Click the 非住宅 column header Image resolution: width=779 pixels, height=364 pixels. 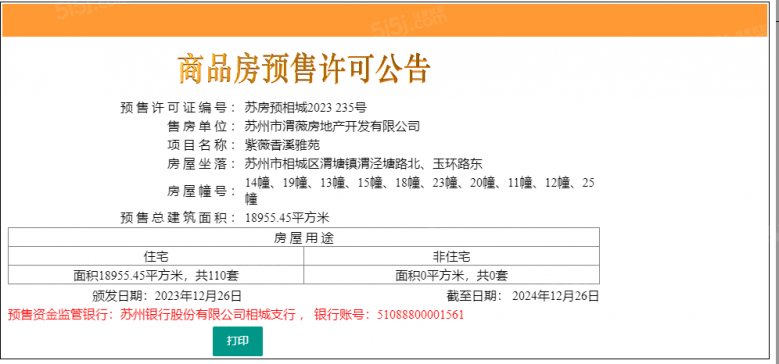click(x=452, y=257)
